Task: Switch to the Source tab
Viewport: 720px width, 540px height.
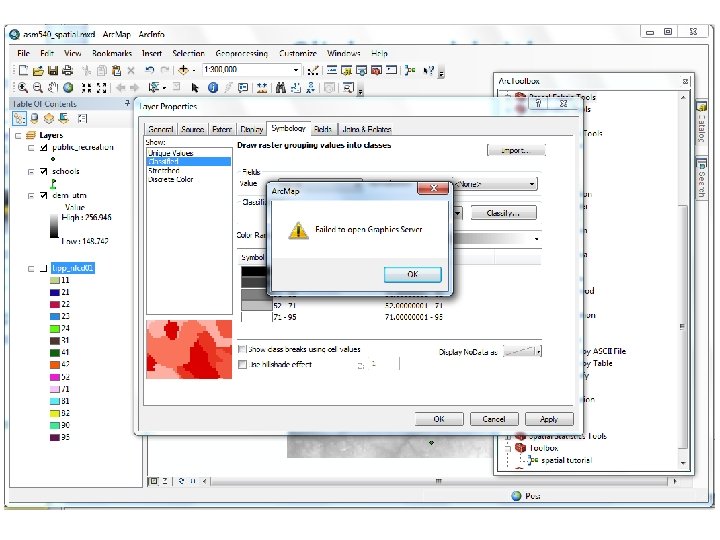Action: click(x=192, y=129)
